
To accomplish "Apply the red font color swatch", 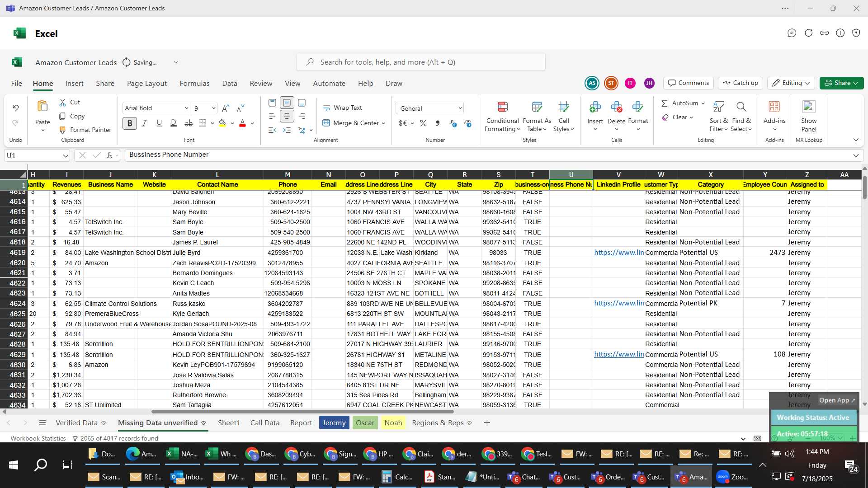I will pos(242,123).
